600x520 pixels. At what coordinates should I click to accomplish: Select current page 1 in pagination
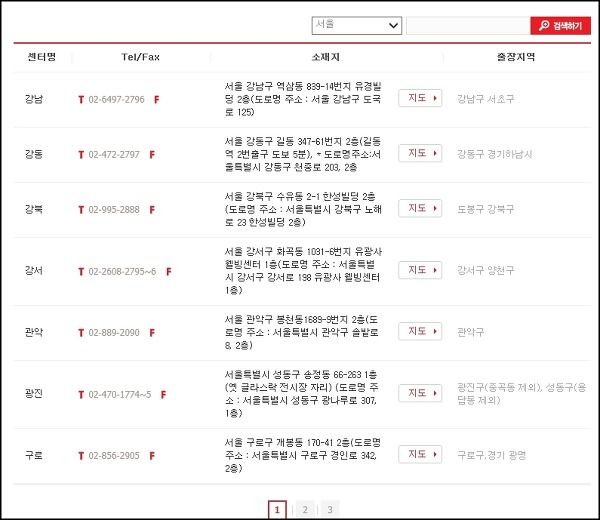coord(277,510)
